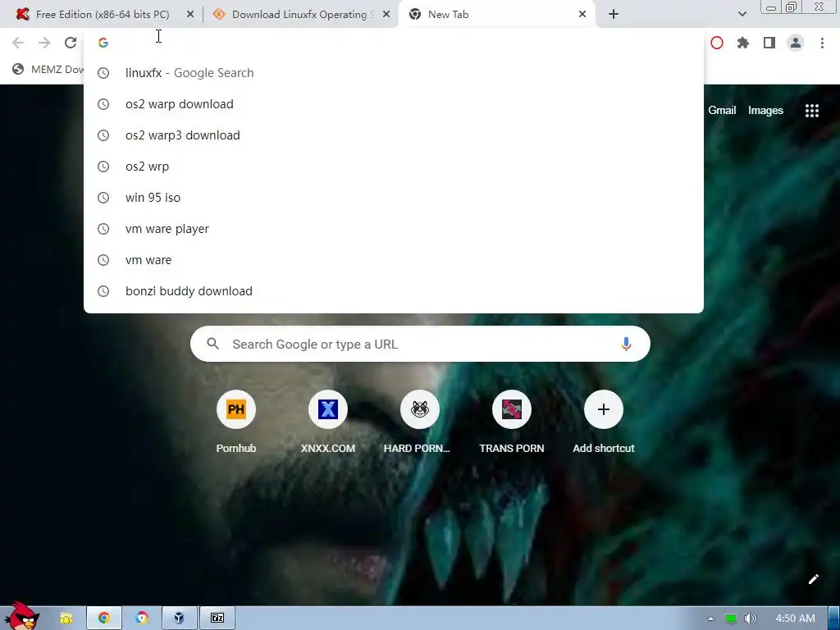The width and height of the screenshot is (840, 630).
Task: Switch to Download Linuxfx Operating tab
Action: coord(300,15)
